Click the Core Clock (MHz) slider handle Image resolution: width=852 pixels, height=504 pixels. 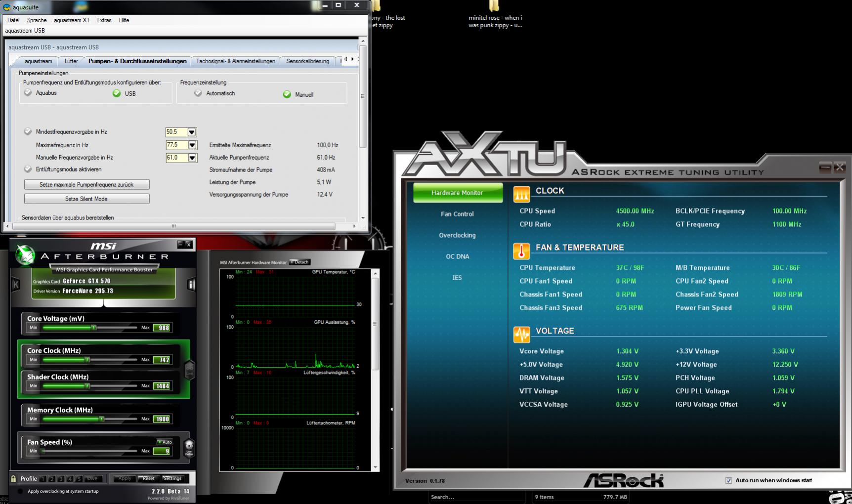pos(87,360)
